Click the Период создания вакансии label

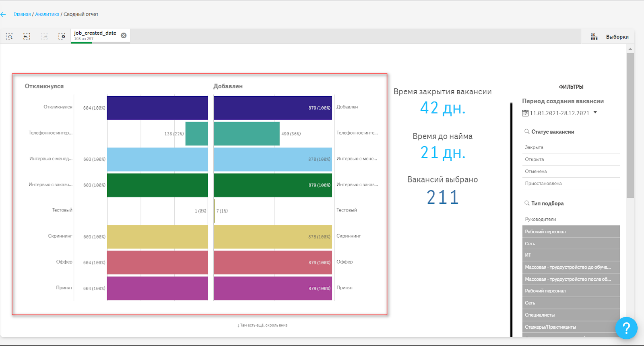click(x=563, y=101)
